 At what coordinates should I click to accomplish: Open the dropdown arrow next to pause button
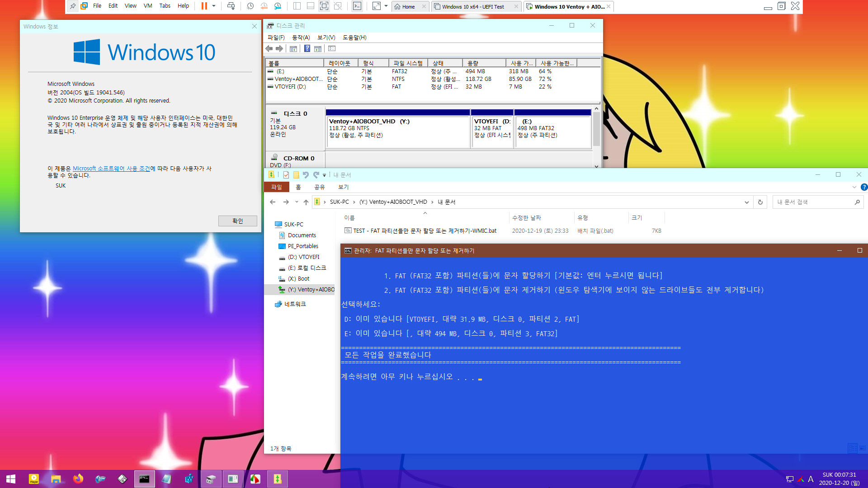coord(214,6)
